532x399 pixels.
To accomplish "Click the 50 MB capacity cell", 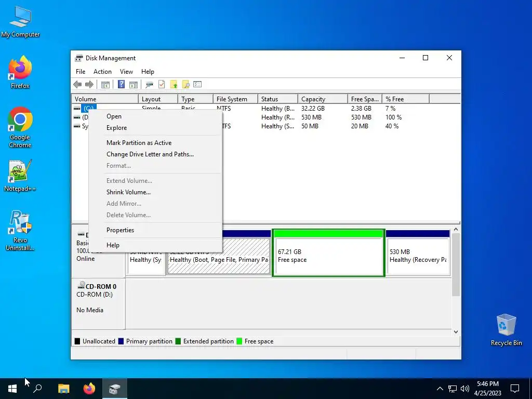I will click(310, 126).
